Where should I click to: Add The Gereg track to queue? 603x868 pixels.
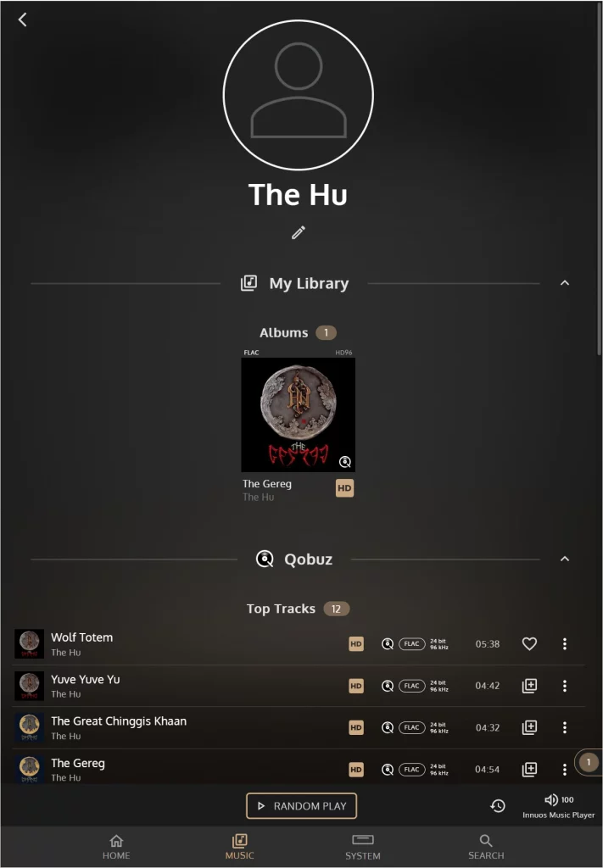(529, 770)
